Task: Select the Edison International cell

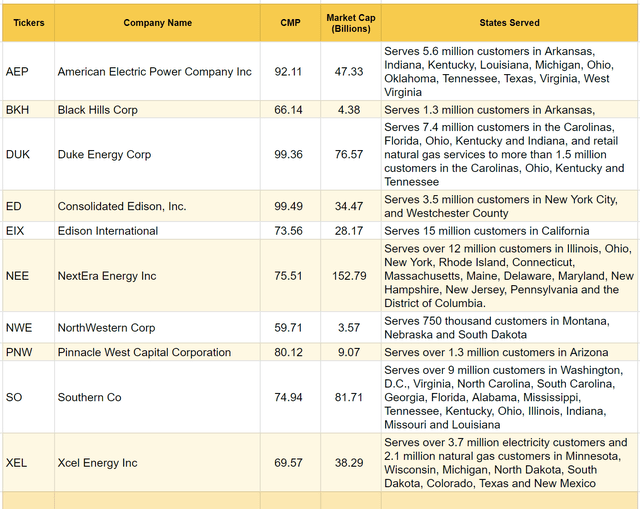Action: coord(157,231)
